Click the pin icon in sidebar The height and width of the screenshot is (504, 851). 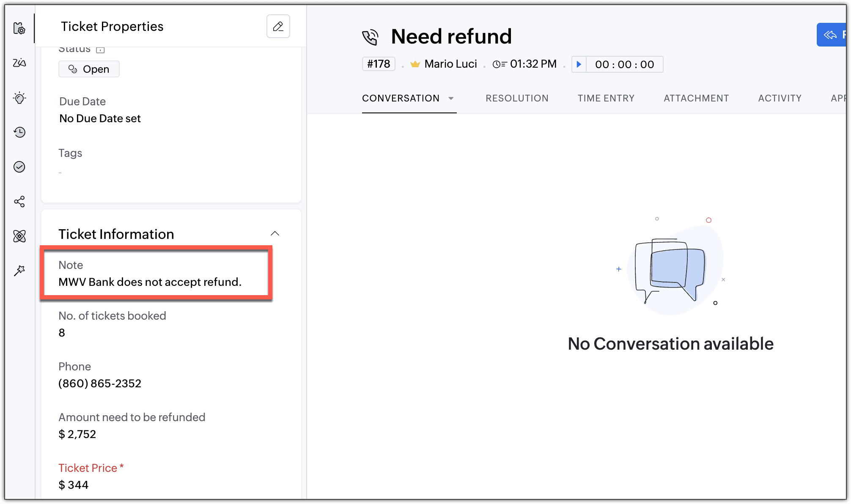coord(19,271)
